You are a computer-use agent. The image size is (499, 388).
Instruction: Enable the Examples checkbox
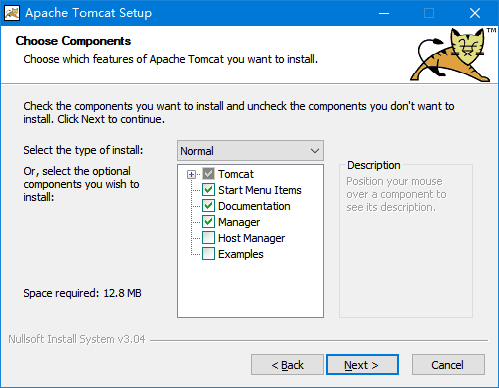[208, 254]
